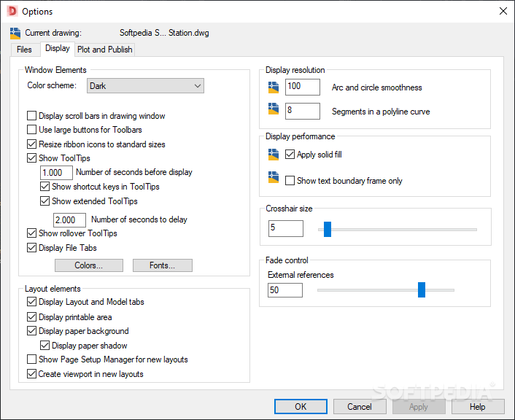Image resolution: width=515 pixels, height=420 pixels.
Task: Click the Fonts... button
Action: pos(162,265)
